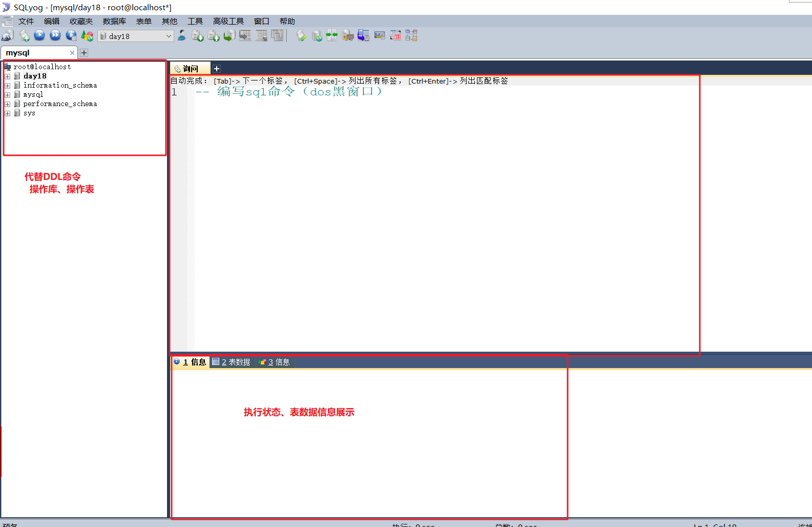The image size is (812, 527).
Task: Click the import database down-arrow icon
Action: [x=198, y=35]
